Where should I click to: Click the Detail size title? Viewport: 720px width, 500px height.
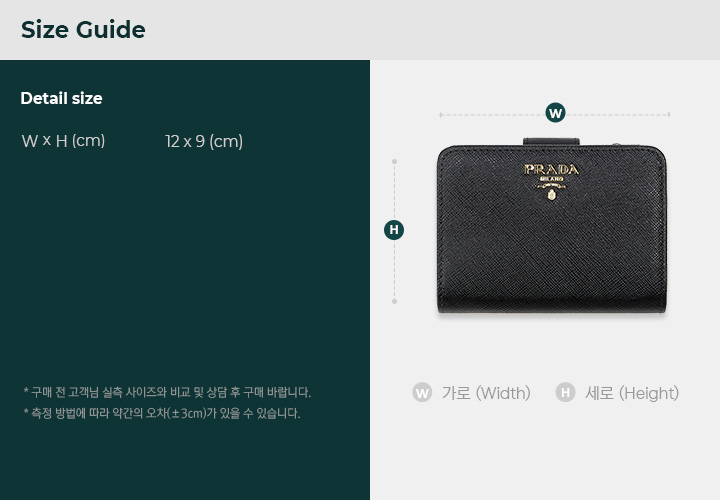[62, 98]
